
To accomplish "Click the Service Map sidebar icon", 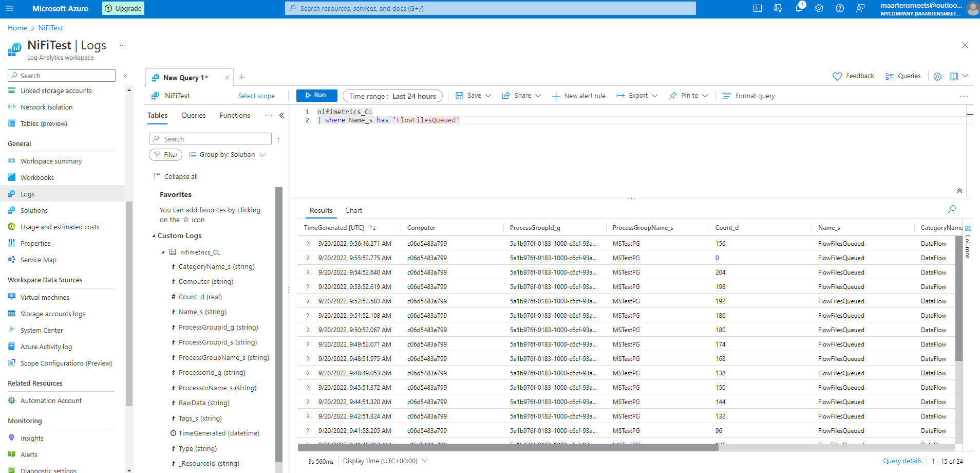I will (x=11, y=260).
